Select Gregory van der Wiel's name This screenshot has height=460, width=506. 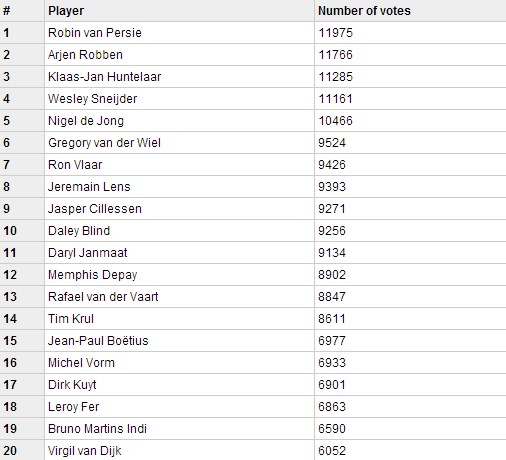(x=104, y=143)
